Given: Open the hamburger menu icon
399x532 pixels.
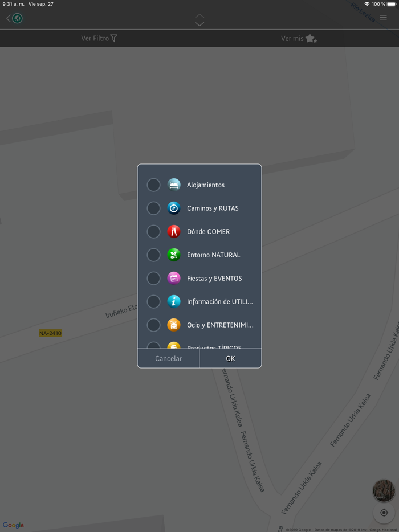Looking at the screenshot, I should (x=383, y=17).
